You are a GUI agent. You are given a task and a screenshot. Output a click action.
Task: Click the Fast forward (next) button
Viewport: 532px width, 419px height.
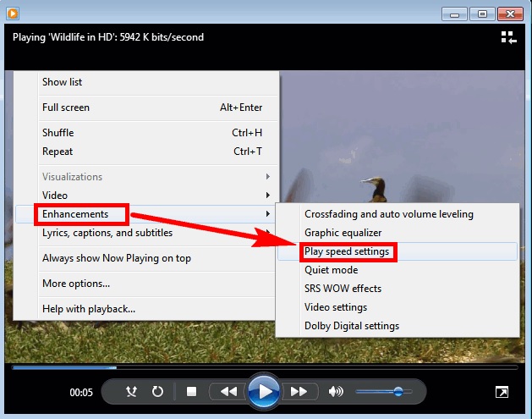(x=299, y=392)
